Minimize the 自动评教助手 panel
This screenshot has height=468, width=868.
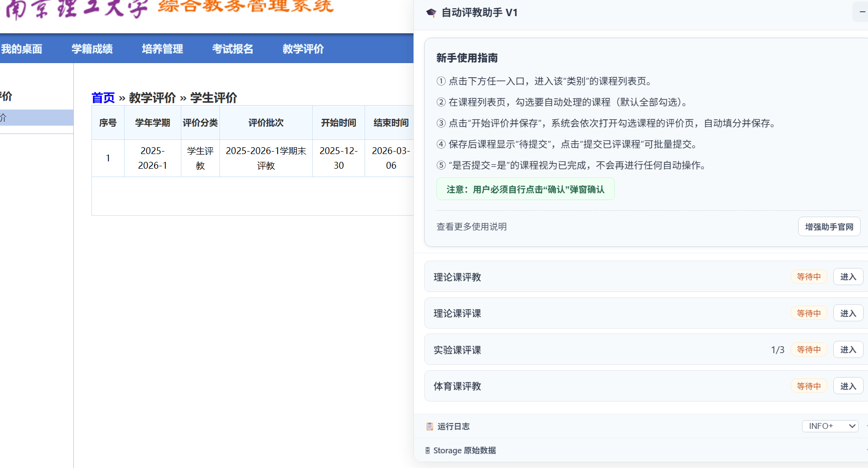tap(862, 12)
